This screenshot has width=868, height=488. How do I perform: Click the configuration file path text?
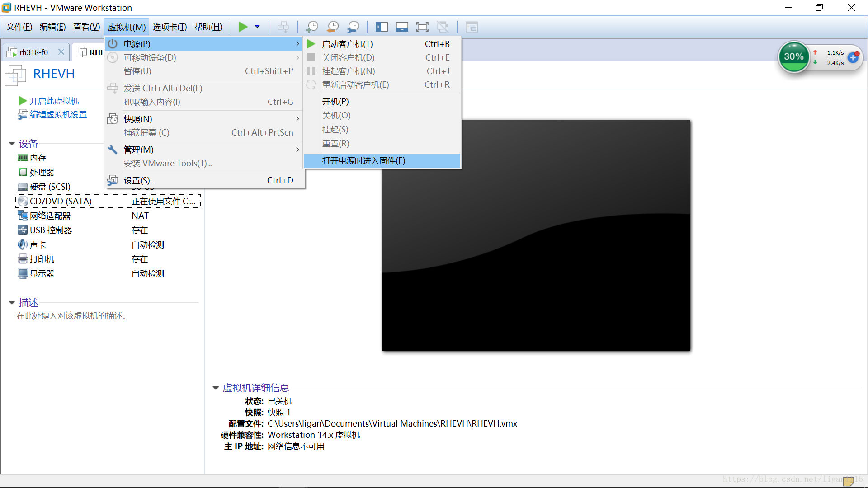pyautogui.click(x=392, y=423)
